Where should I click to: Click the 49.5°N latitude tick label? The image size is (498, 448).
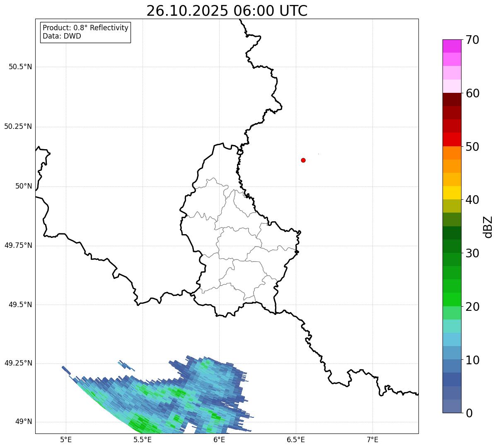pos(20,305)
